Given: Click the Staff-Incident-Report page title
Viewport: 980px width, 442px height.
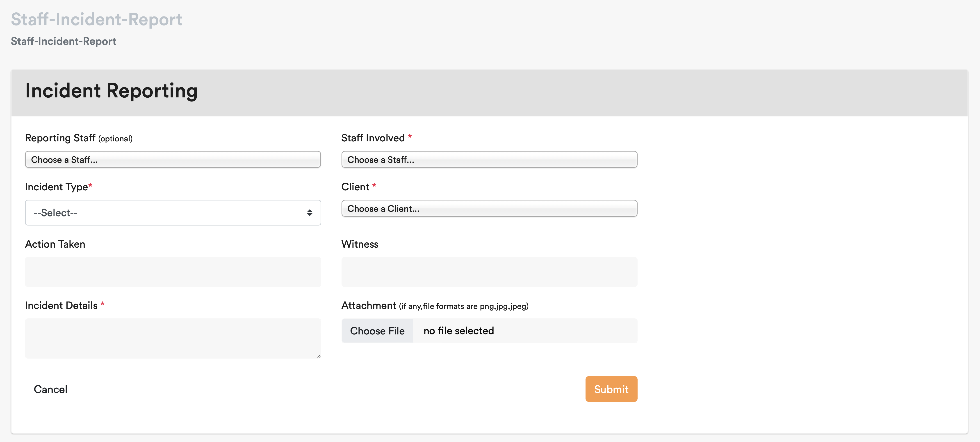Looking at the screenshot, I should tap(97, 19).
